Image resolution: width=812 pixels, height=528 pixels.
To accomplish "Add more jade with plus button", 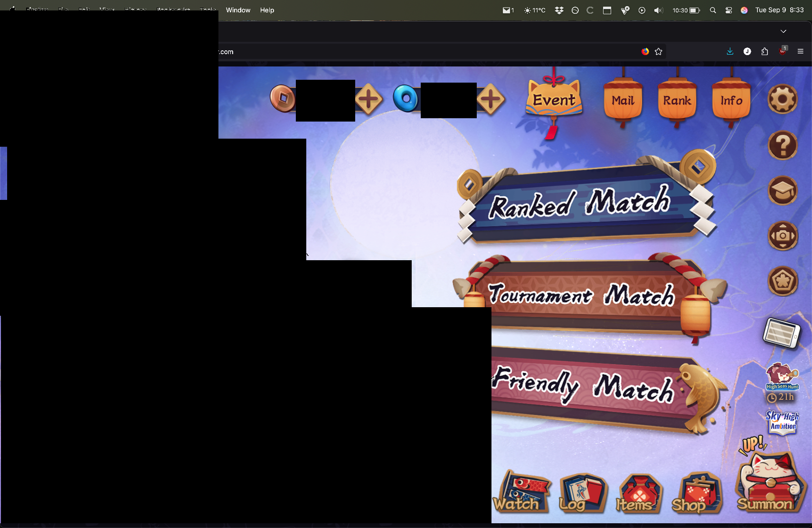I will 491,99.
